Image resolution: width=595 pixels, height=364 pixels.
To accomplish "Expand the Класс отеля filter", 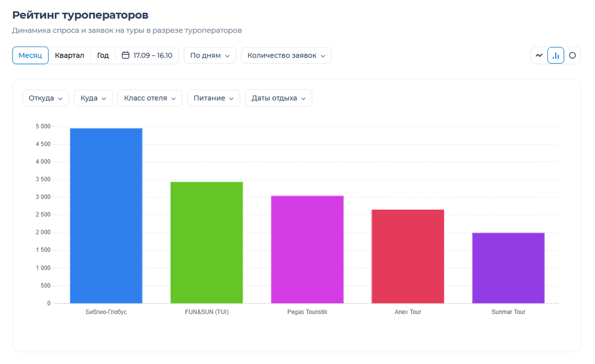I will click(150, 98).
